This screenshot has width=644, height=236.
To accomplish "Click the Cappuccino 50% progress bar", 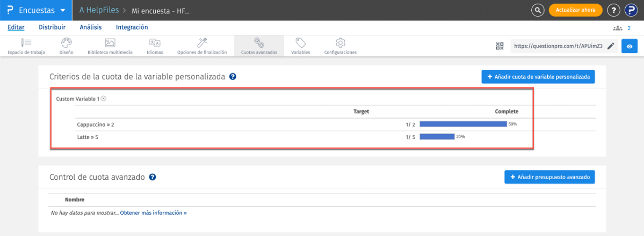I will (x=463, y=124).
